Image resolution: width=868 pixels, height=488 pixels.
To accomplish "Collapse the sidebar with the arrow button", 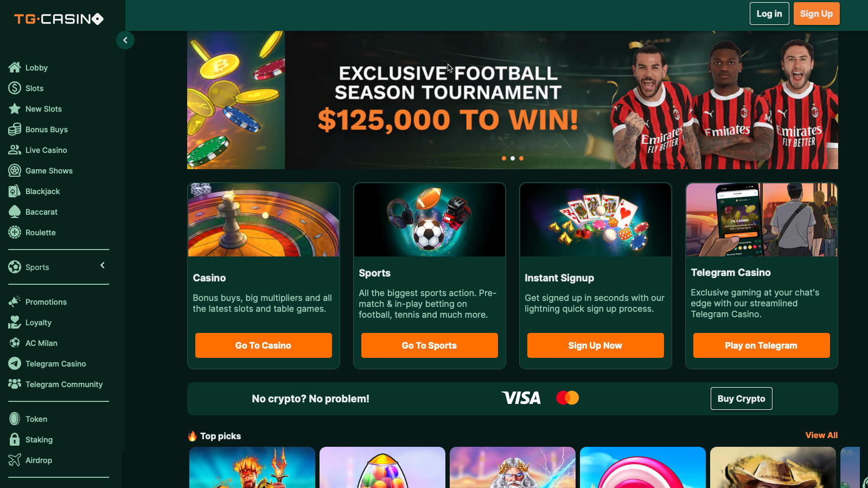I will point(125,40).
